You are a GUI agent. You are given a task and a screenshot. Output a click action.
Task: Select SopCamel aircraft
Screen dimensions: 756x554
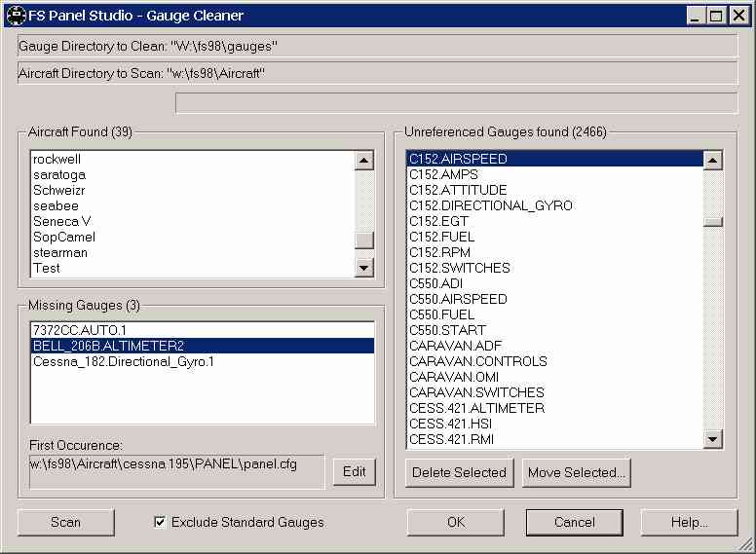[x=192, y=237]
